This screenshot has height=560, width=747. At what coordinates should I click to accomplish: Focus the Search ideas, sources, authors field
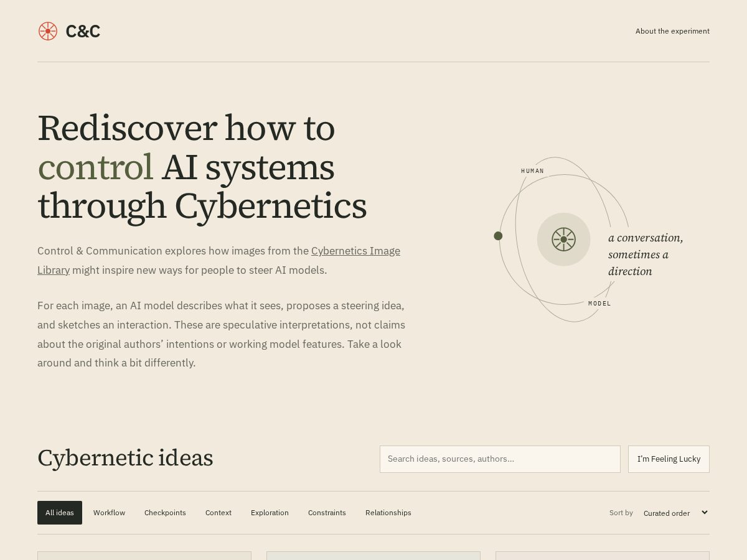[500, 459]
